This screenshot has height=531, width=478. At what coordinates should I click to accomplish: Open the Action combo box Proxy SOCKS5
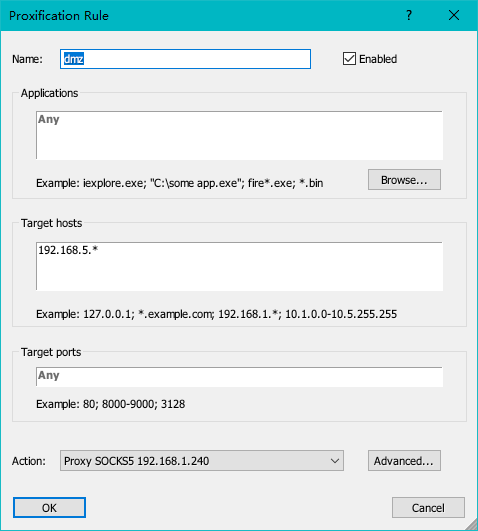click(202, 461)
